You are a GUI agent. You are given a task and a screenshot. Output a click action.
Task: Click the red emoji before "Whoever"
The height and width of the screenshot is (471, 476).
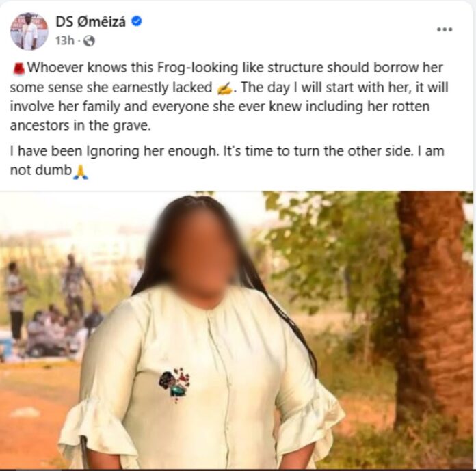pyautogui.click(x=19, y=68)
